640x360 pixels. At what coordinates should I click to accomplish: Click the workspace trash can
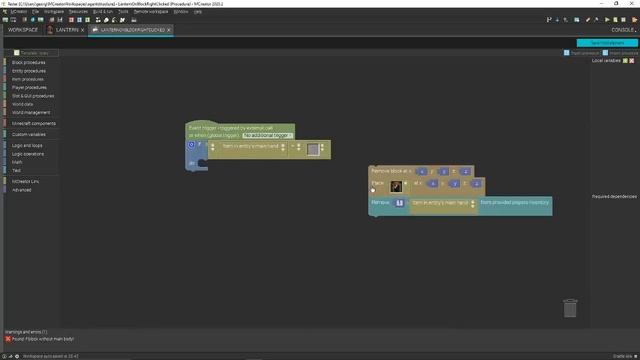[x=570, y=308]
